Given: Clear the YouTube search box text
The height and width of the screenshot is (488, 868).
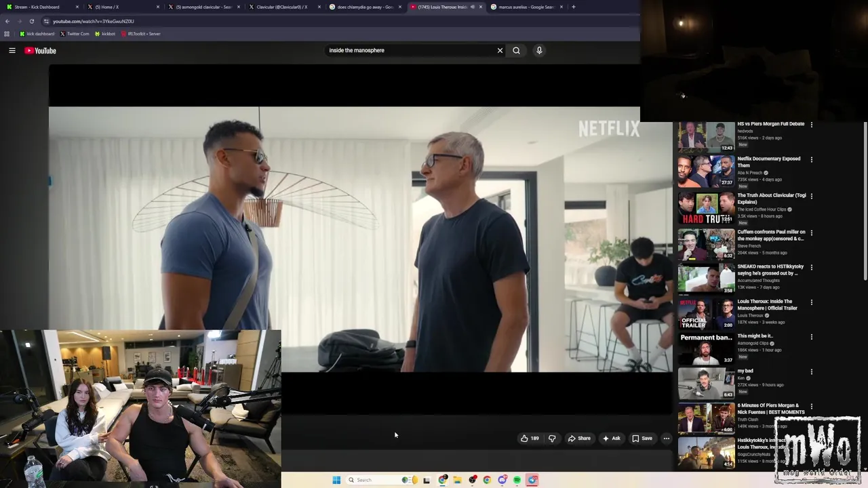Looking at the screenshot, I should [x=500, y=50].
